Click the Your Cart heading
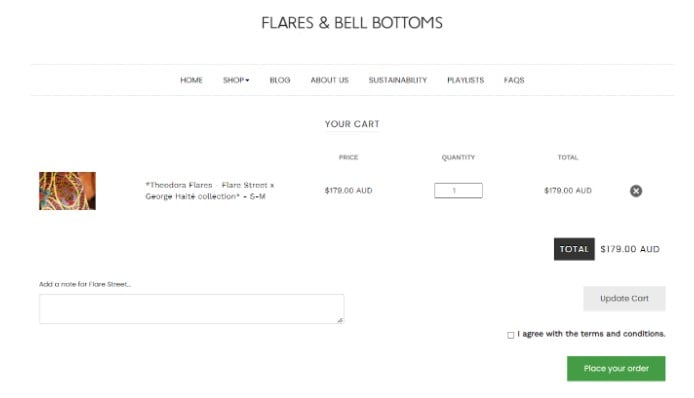 (x=352, y=124)
